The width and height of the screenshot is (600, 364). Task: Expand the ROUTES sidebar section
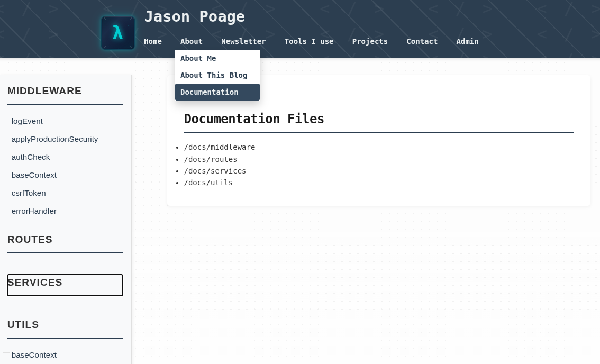point(30,240)
